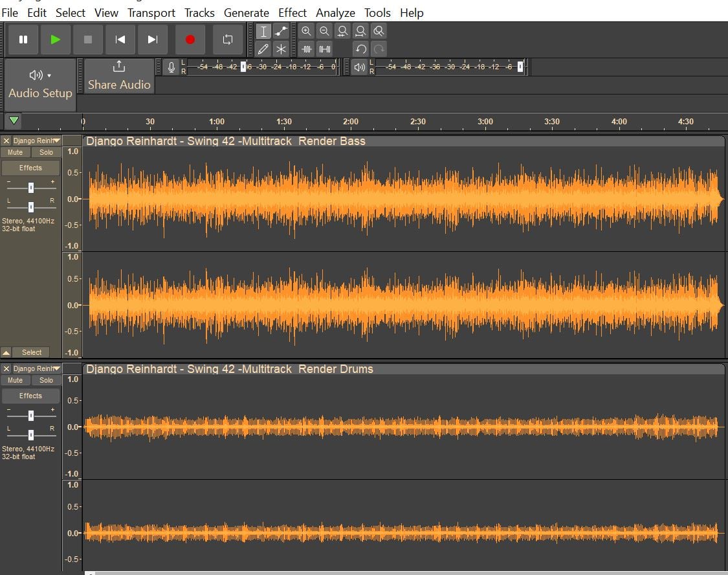
Task: Click the Zoom In magnifier
Action: pyautogui.click(x=306, y=31)
